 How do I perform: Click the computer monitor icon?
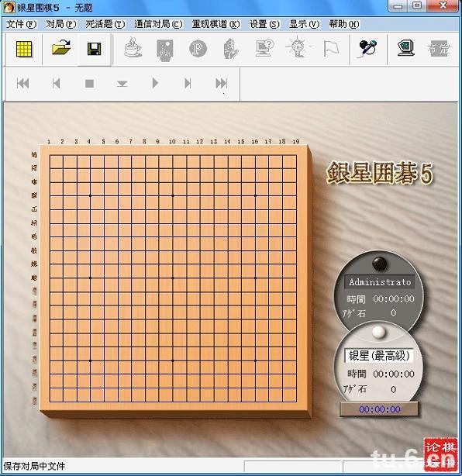406,48
